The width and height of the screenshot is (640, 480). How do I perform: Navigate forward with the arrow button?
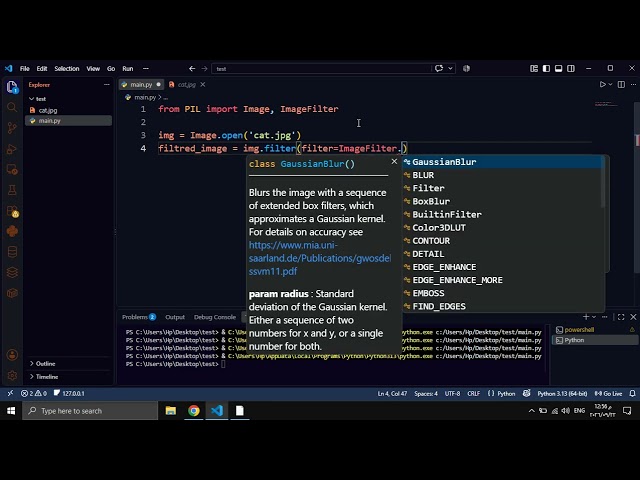point(204,69)
